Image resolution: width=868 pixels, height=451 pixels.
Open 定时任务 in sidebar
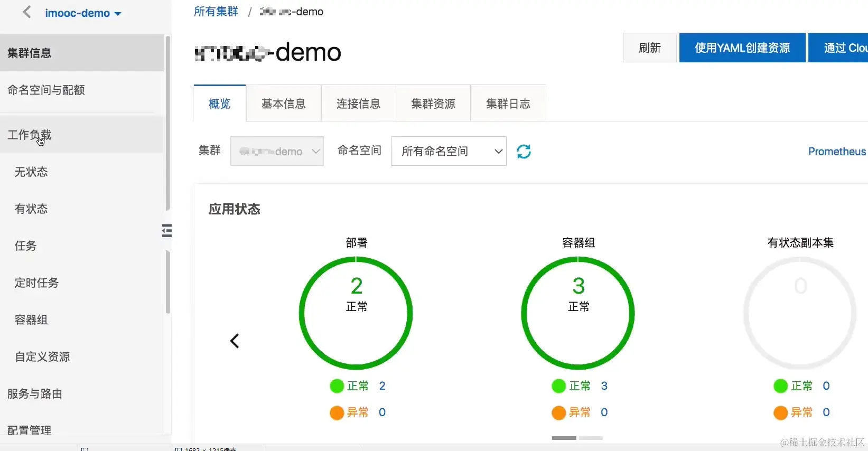[36, 283]
